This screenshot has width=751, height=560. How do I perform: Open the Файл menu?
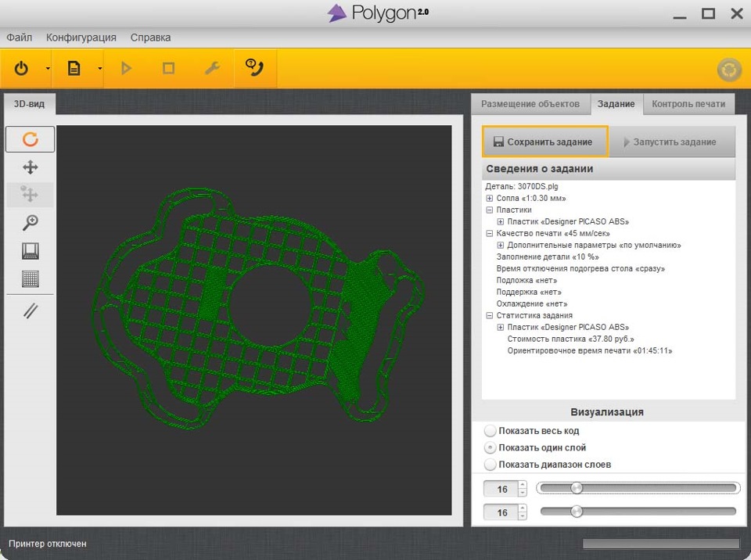[x=19, y=38]
